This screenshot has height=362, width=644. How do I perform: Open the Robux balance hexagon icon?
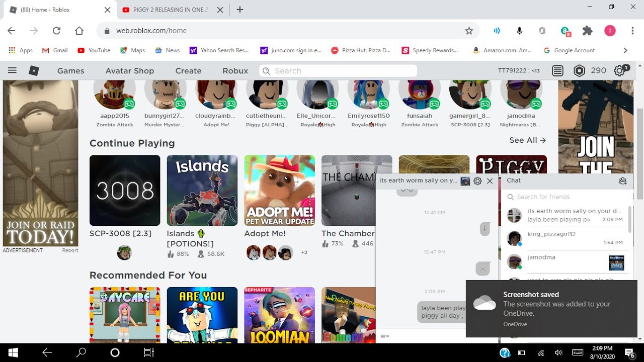tap(580, 71)
